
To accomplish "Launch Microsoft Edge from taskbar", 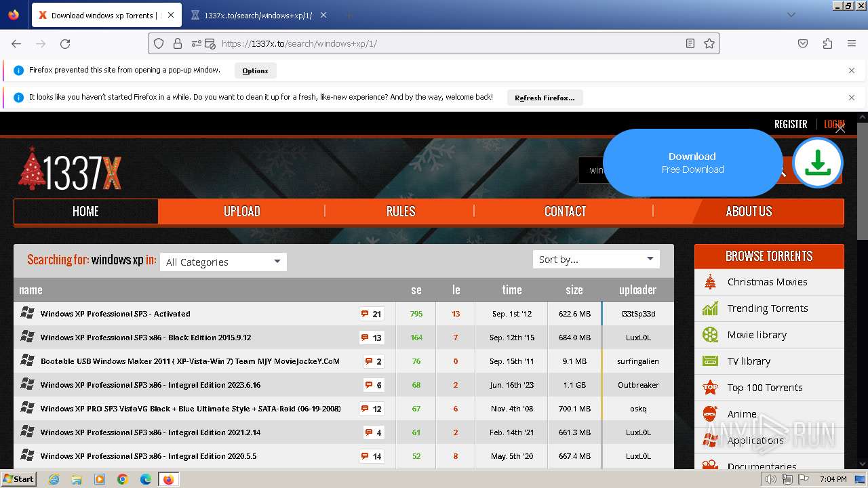I will click(146, 479).
